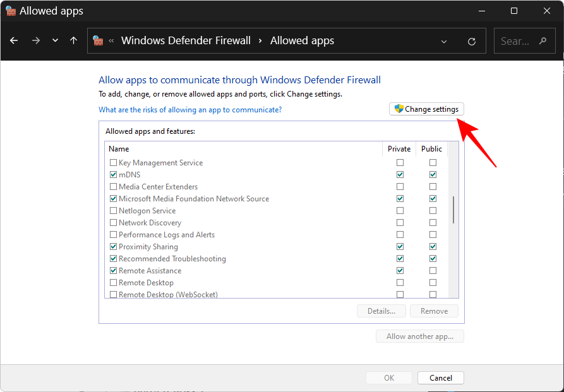Check Public access for Remote Assistance
The height and width of the screenshot is (392, 564).
click(x=433, y=270)
